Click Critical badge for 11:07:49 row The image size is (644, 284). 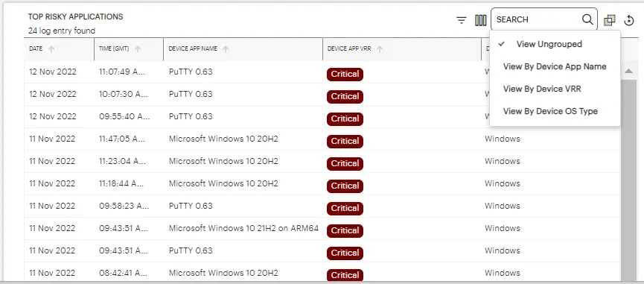(x=345, y=75)
